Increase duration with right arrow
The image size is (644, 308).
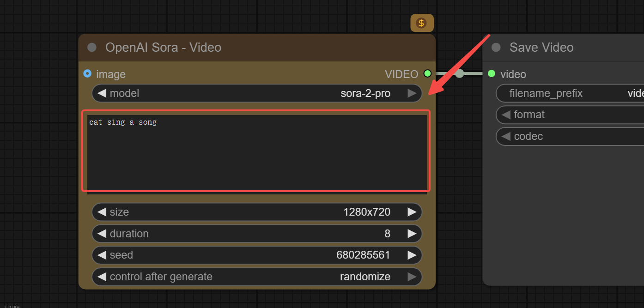click(412, 234)
